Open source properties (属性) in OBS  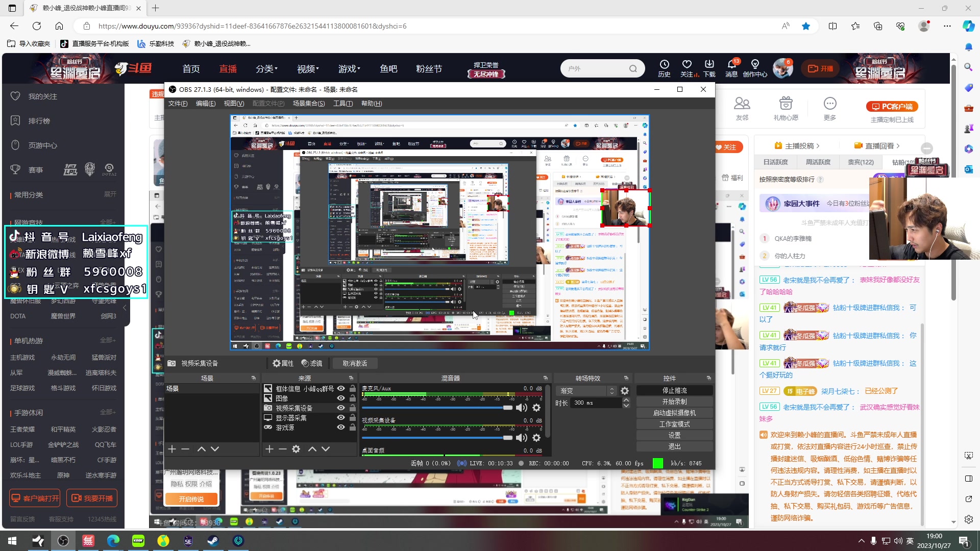coord(283,363)
